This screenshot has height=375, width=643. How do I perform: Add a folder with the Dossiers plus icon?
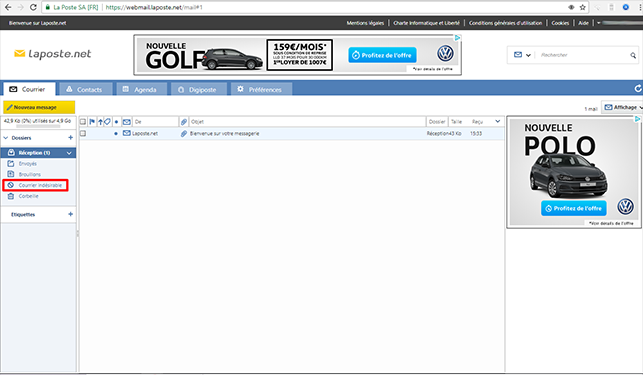(71, 138)
